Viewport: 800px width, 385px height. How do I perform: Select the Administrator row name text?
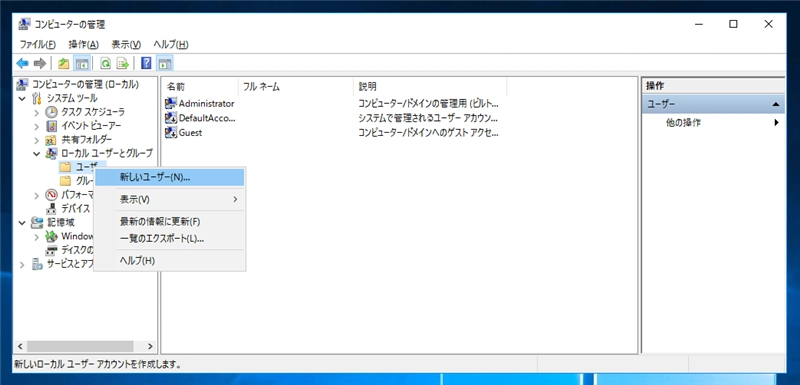tap(207, 104)
